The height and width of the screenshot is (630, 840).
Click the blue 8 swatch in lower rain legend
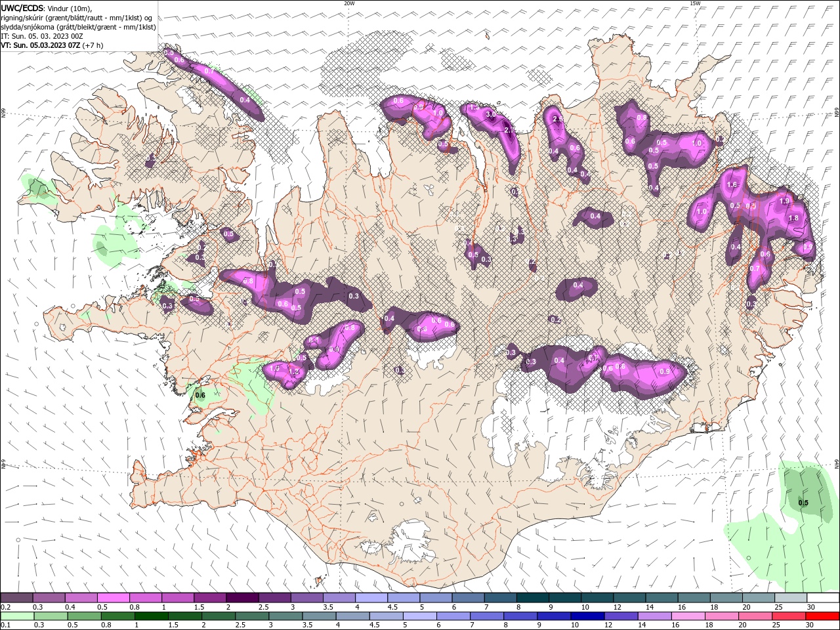click(x=520, y=616)
